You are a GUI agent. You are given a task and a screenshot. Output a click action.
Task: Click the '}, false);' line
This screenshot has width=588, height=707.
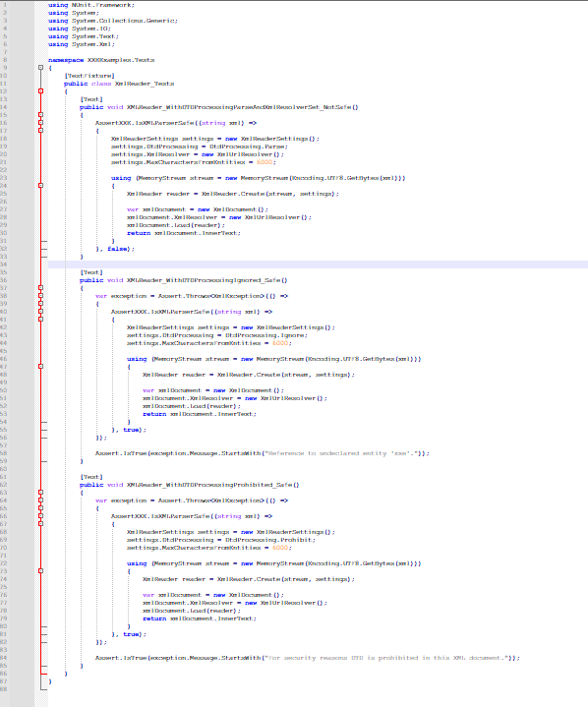(115, 249)
